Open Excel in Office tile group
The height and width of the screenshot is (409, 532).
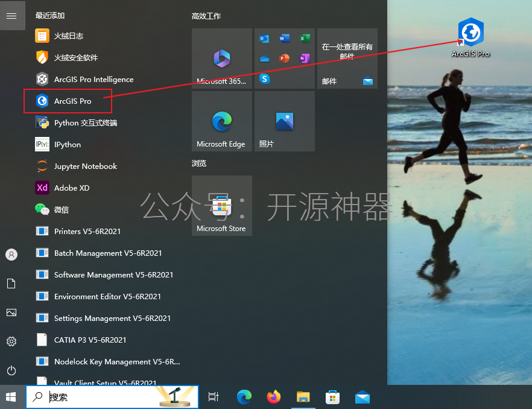point(305,39)
